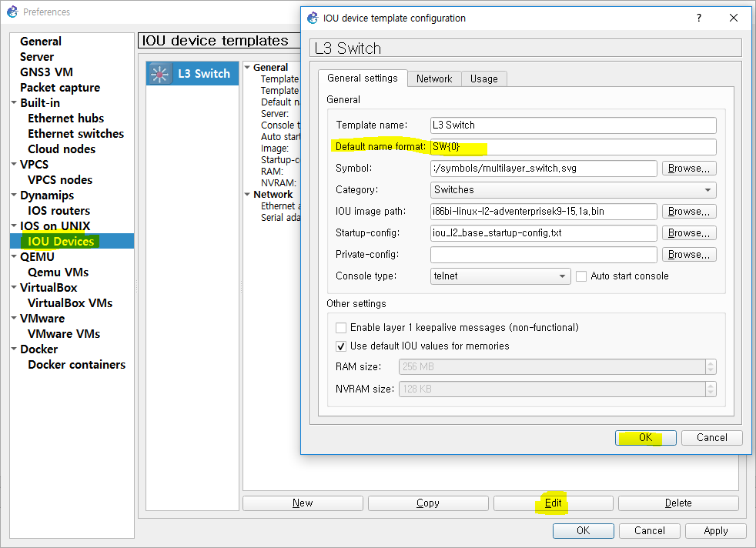756x548 pixels.
Task: Open the Console type dropdown
Action: point(500,276)
